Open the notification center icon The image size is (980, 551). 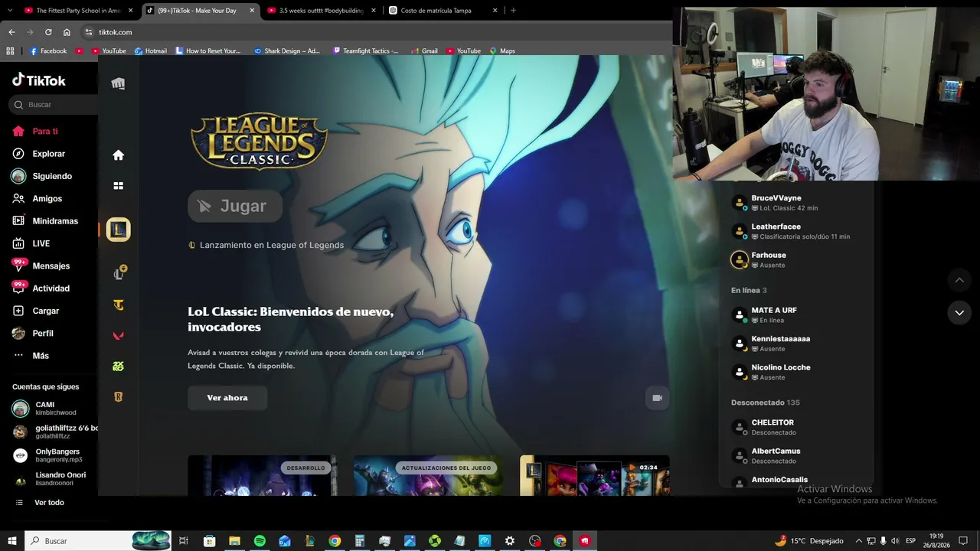pyautogui.click(x=963, y=541)
